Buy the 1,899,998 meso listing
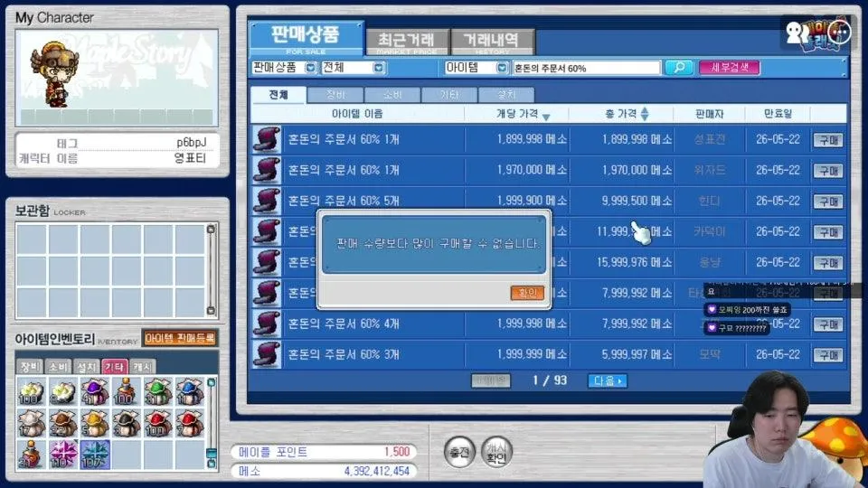Screen dimensions: 868x488 tap(828, 140)
